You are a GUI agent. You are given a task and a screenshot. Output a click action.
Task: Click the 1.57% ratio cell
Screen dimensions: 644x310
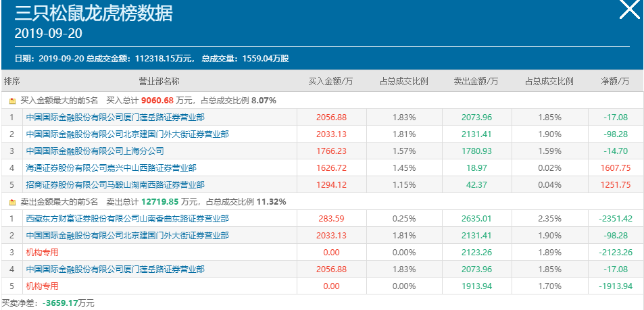tap(404, 151)
